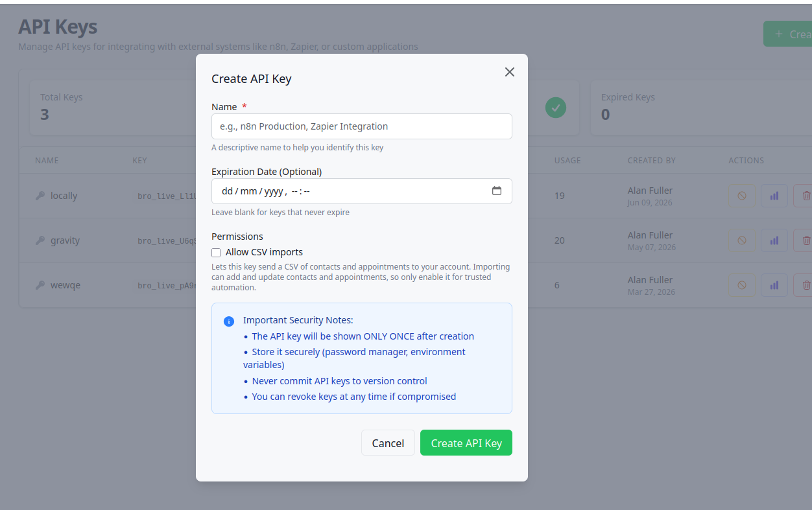Enable the Allow CSV imports checkbox
The image size is (812, 510).
(x=216, y=253)
